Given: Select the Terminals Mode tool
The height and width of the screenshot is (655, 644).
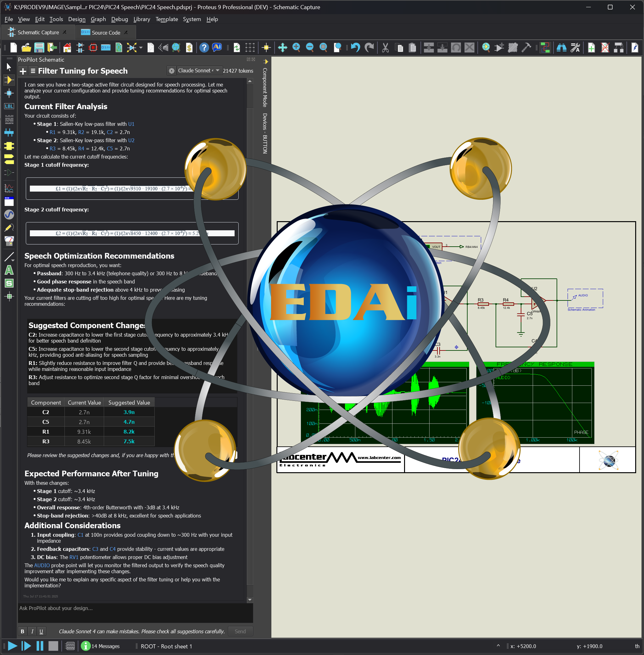Looking at the screenshot, I should coord(9,159).
